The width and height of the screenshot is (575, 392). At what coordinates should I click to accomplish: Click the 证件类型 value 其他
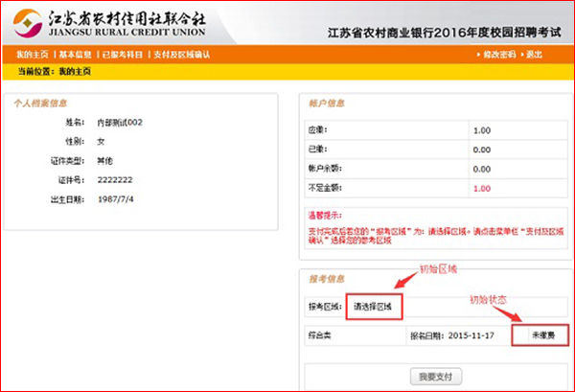click(104, 161)
